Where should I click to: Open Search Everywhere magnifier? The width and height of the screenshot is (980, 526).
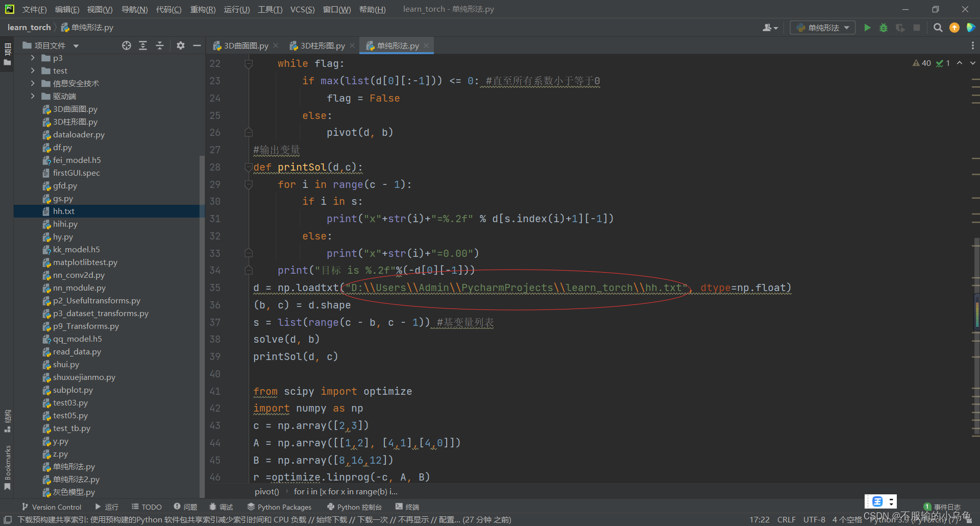(938, 28)
